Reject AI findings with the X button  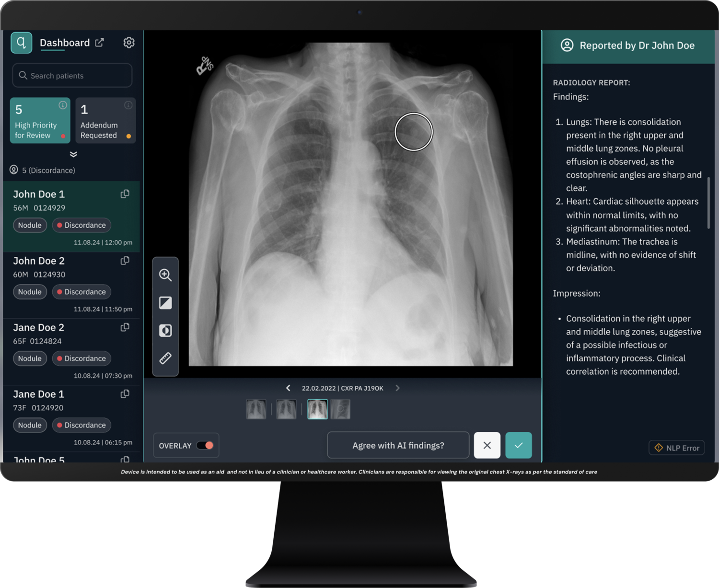487,445
